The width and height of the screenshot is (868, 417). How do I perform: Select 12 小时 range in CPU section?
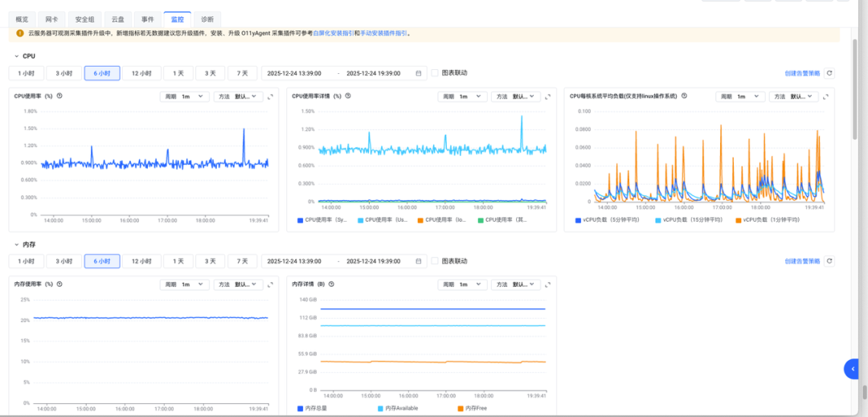pyautogui.click(x=141, y=73)
